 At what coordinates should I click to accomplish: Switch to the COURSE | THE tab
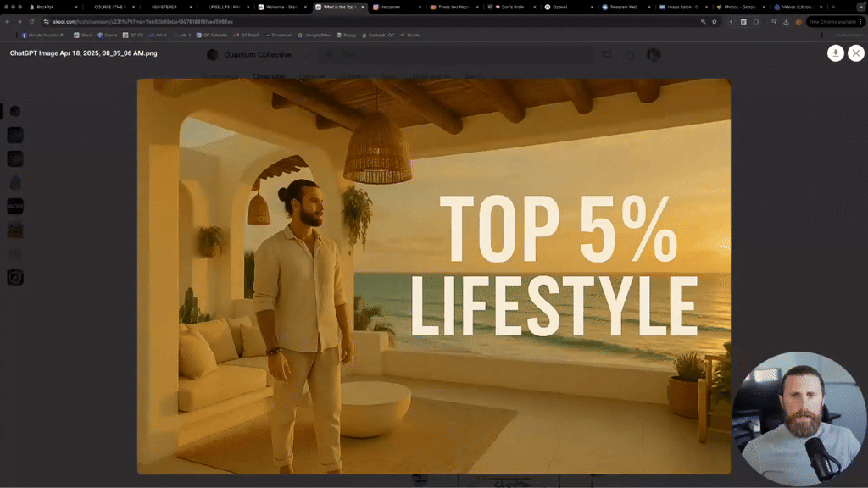[x=111, y=7]
